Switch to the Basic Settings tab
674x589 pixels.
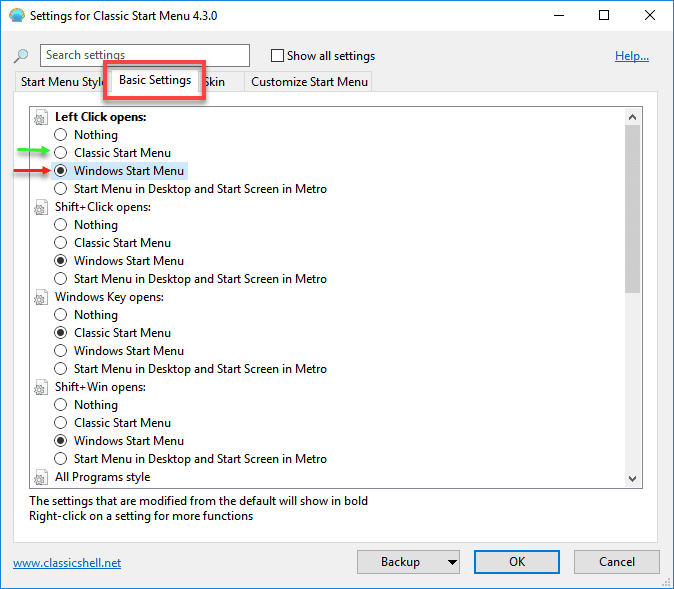tap(155, 80)
